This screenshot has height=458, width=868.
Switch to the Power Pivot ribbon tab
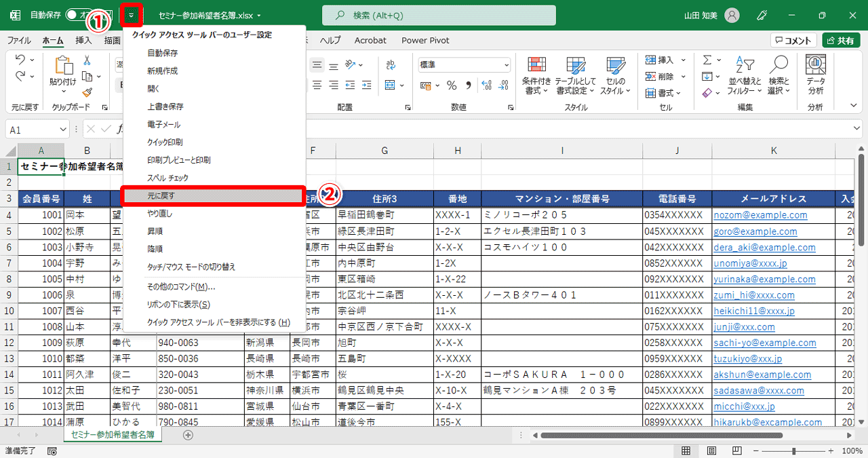click(425, 40)
